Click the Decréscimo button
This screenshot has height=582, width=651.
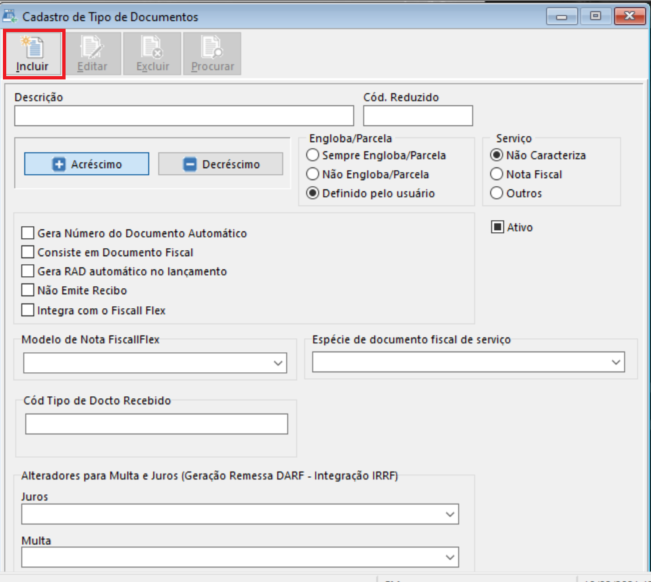(x=220, y=164)
